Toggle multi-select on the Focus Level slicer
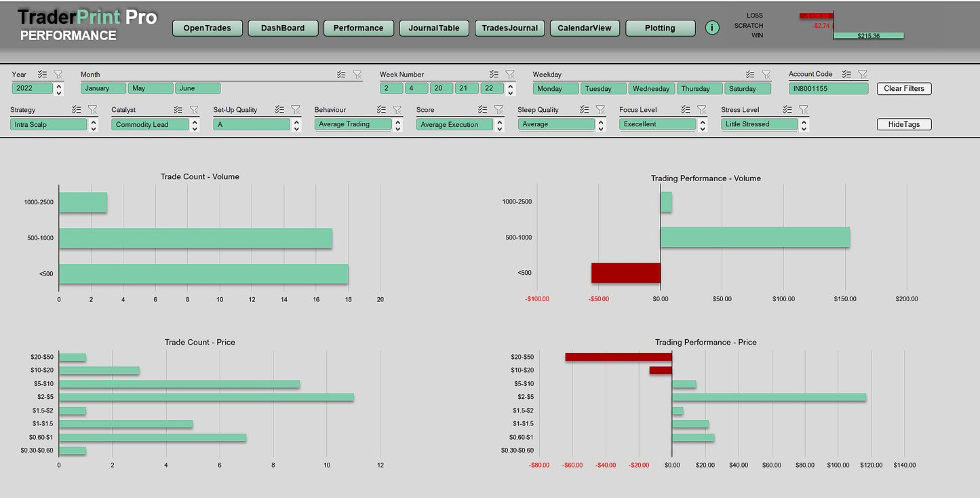 686,109
